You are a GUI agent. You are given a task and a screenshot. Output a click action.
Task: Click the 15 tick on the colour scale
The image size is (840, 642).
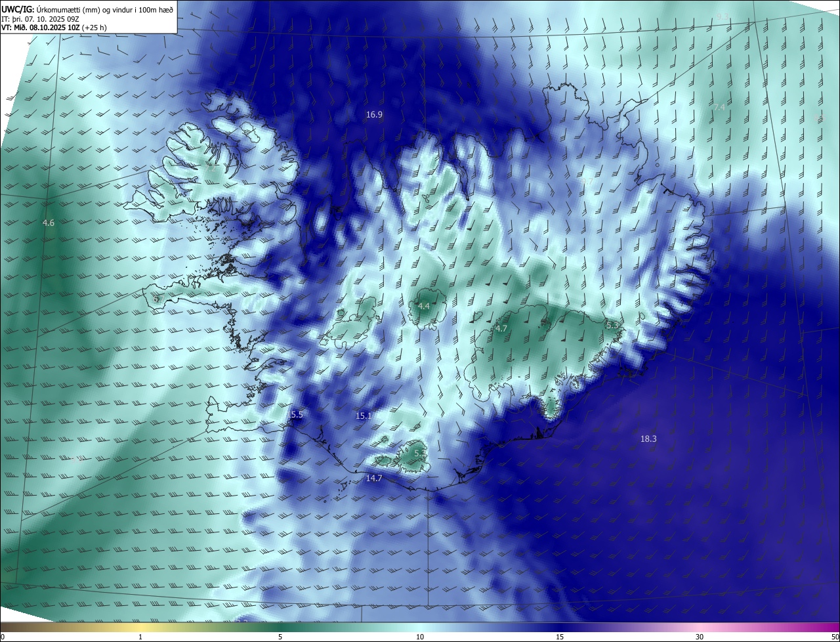coord(560,637)
